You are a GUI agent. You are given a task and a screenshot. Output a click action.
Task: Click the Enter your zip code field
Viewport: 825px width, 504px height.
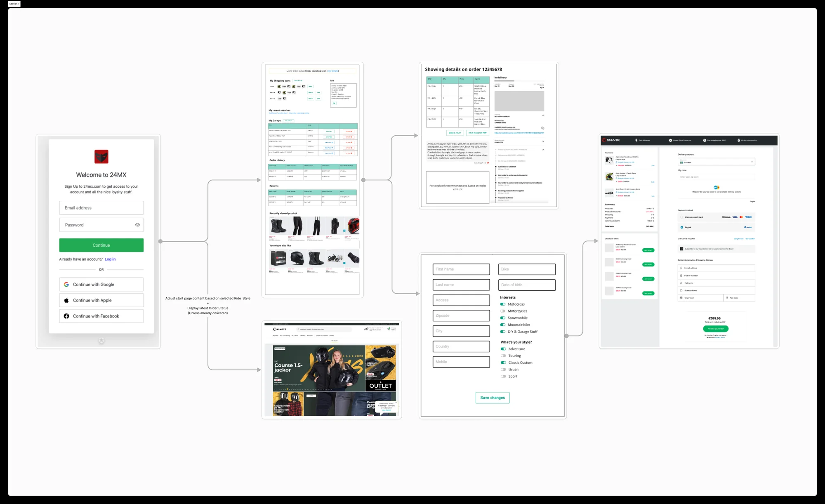click(717, 177)
